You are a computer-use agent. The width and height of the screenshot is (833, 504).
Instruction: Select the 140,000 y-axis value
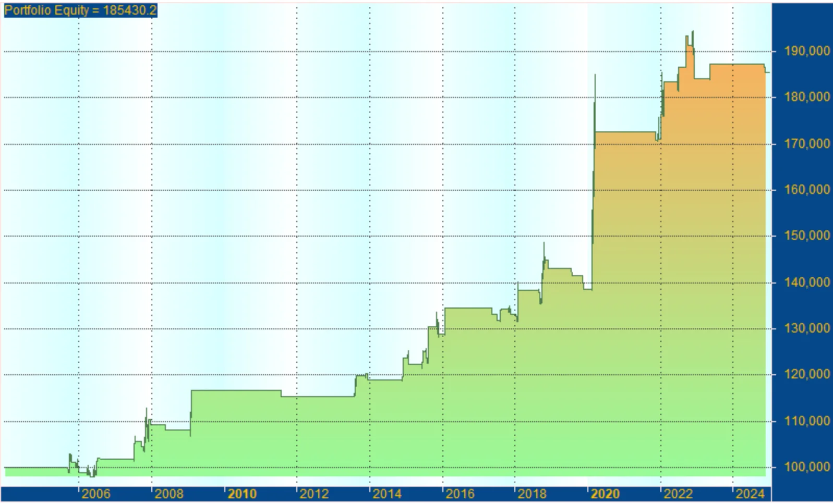(807, 282)
